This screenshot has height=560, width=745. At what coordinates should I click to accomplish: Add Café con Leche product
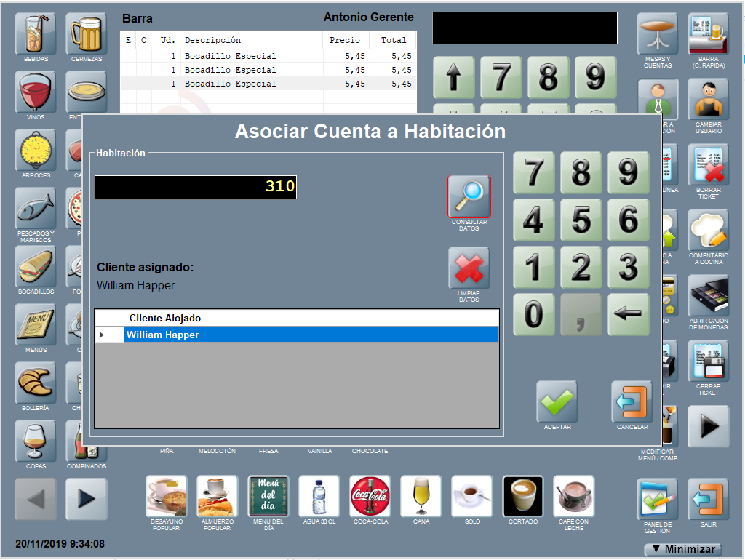point(574,496)
